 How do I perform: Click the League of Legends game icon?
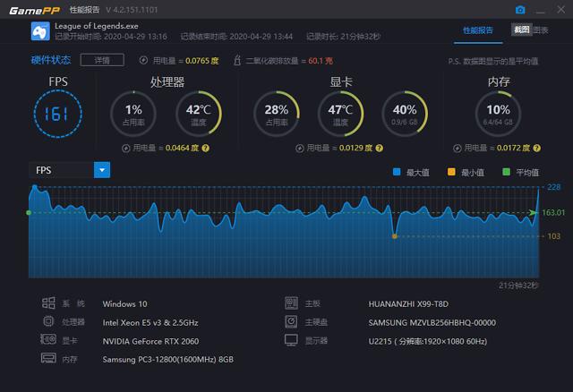pos(40,31)
